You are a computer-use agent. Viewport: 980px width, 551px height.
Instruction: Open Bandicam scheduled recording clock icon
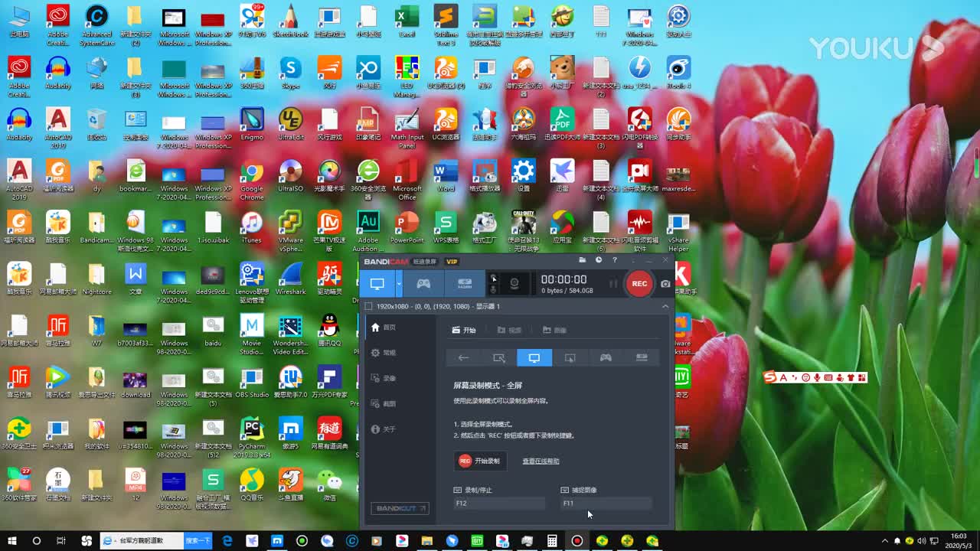click(x=599, y=261)
